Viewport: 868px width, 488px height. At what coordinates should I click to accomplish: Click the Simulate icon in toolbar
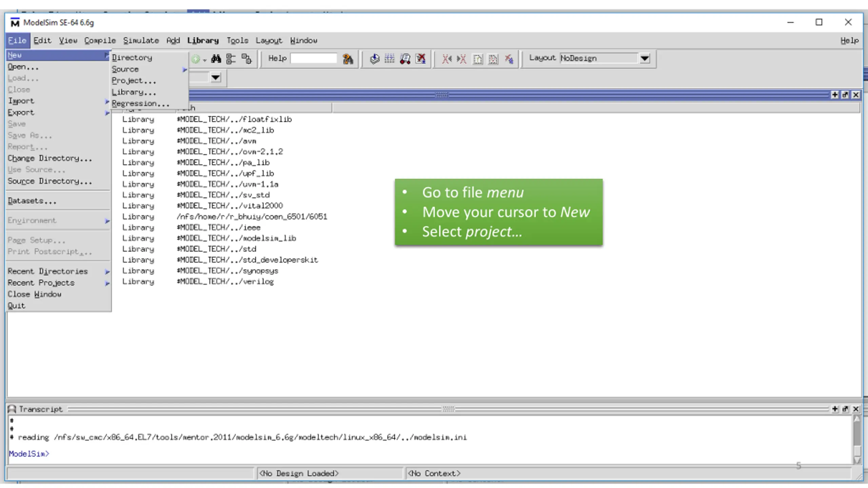click(405, 59)
